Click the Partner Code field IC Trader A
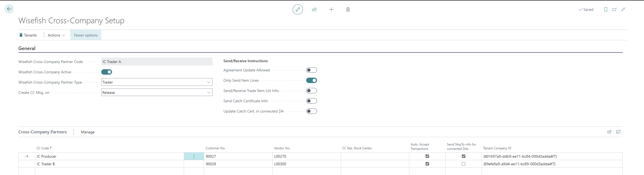Screen dimensions: 644x175 click(x=157, y=62)
